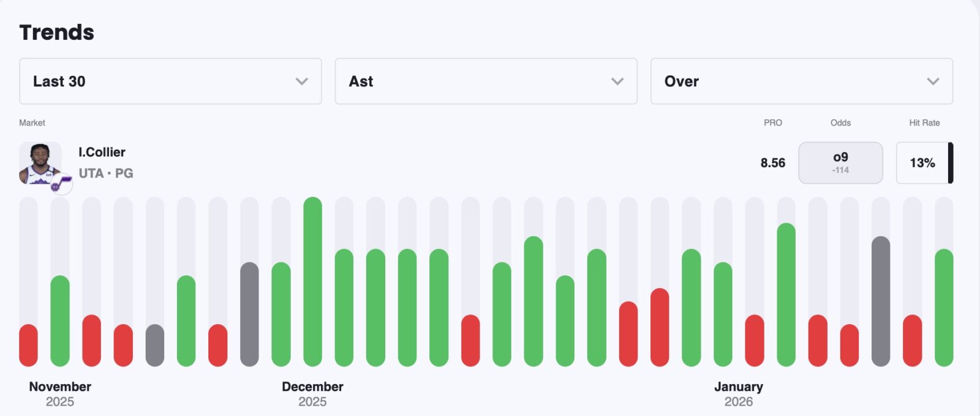The width and height of the screenshot is (980, 416).
Task: Expand the Ast stat dropdown
Action: click(486, 81)
